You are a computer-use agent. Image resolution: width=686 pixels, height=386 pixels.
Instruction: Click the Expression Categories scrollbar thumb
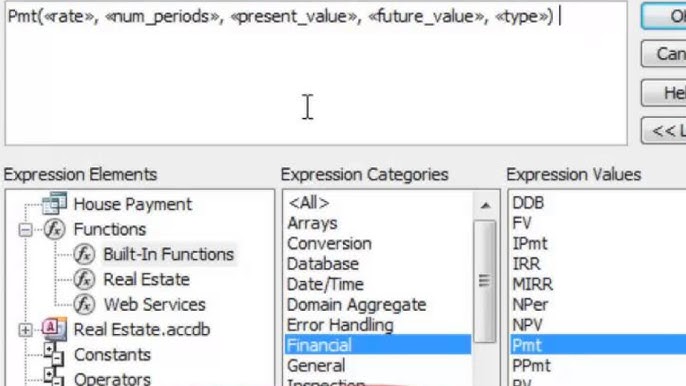coord(485,281)
